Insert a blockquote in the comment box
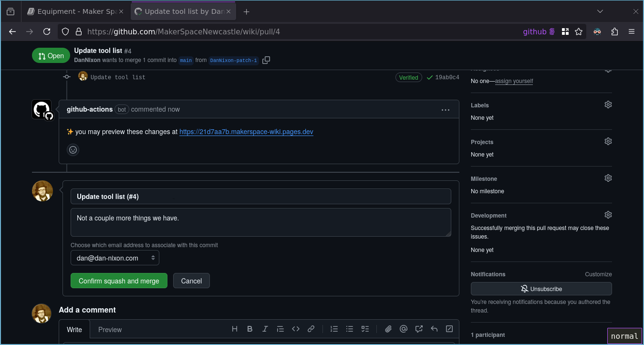644x345 pixels. click(x=280, y=329)
